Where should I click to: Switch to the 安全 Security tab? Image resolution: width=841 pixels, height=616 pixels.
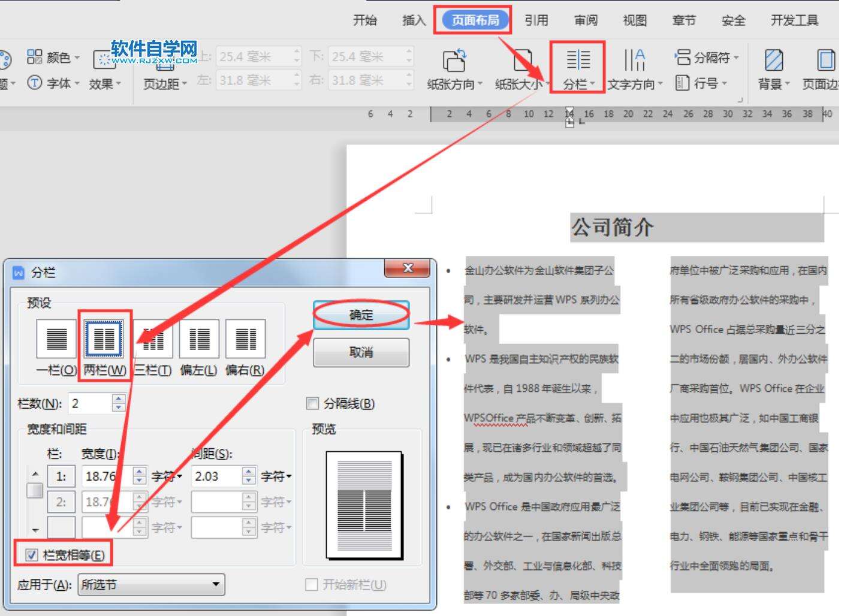pos(733,20)
